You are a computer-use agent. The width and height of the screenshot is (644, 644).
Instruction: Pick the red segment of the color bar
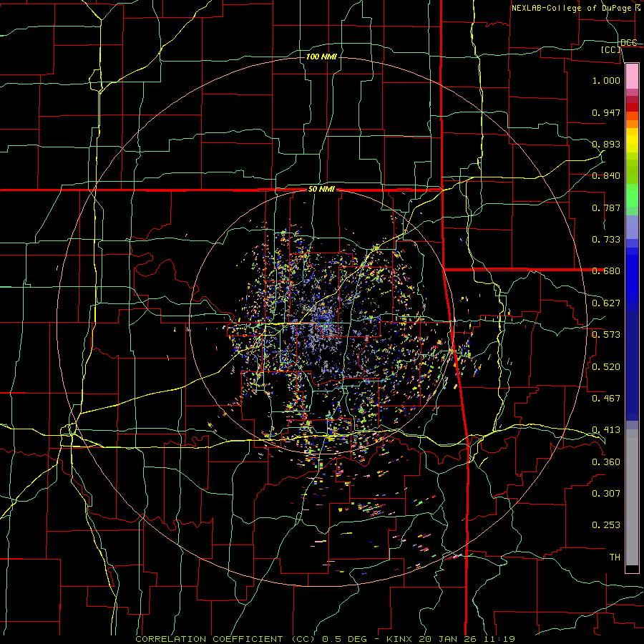tap(632, 107)
